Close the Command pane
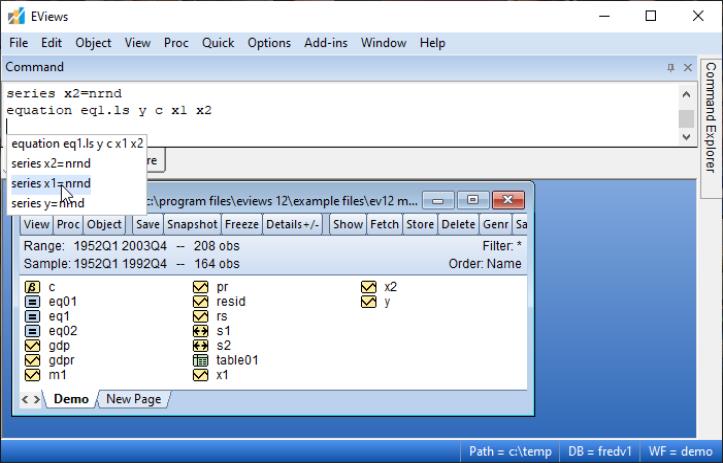This screenshot has height=463, width=723. [688, 67]
